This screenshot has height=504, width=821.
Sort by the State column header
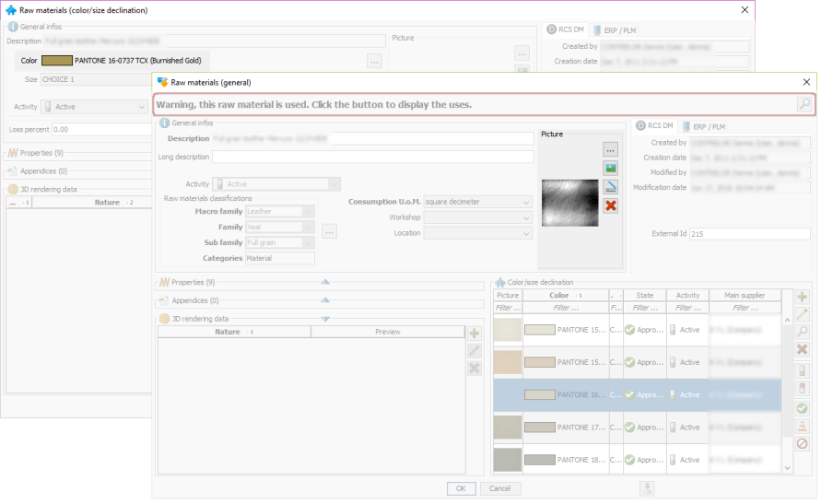pyautogui.click(x=645, y=295)
